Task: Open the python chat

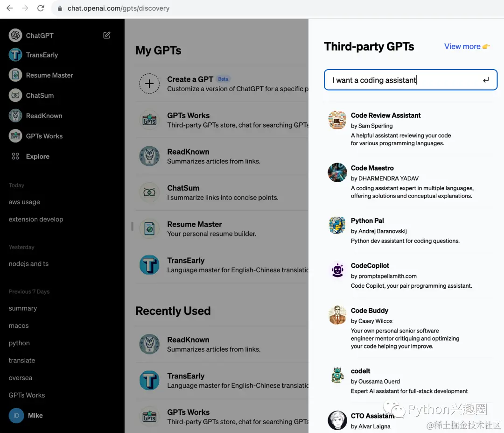Action: pyautogui.click(x=19, y=343)
